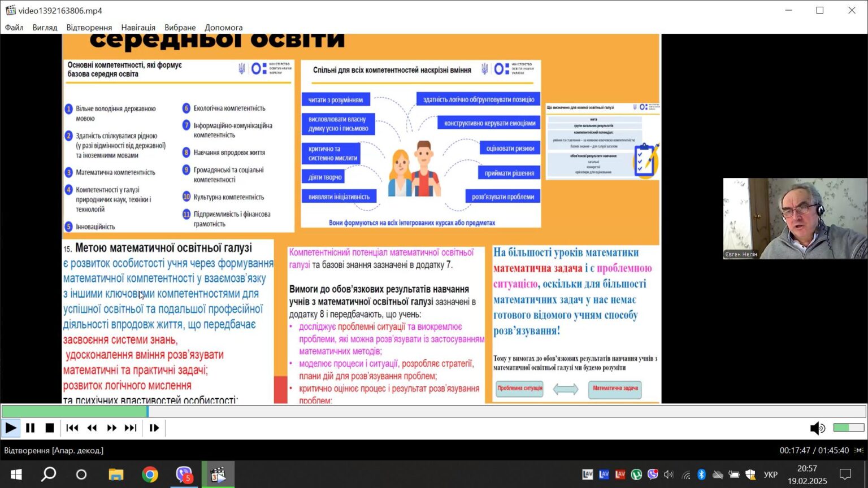868x488 pixels.
Task: Fast forward using increase-speed button
Action: pyautogui.click(x=112, y=428)
